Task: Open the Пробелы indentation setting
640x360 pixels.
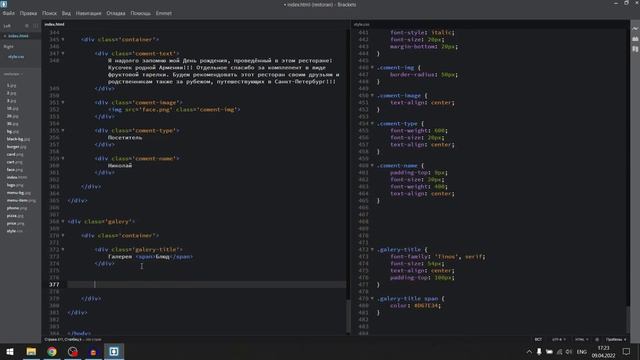Action: tap(616, 340)
